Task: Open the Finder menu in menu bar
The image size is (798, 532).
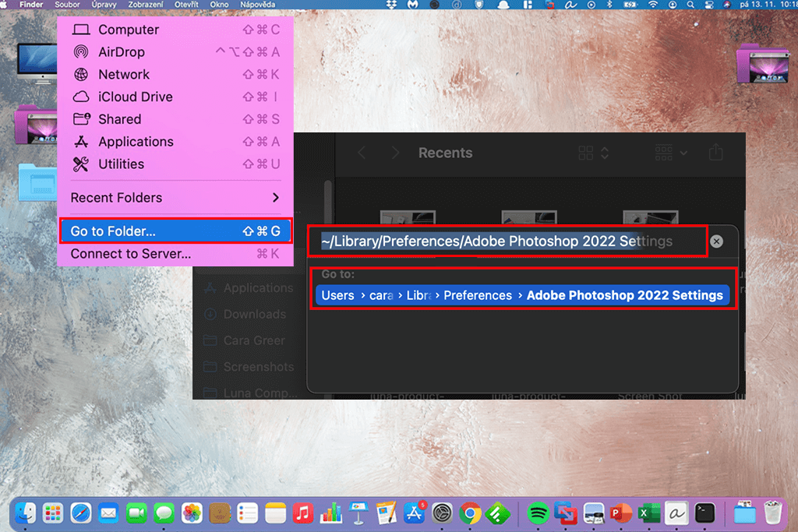Action: tap(31, 5)
